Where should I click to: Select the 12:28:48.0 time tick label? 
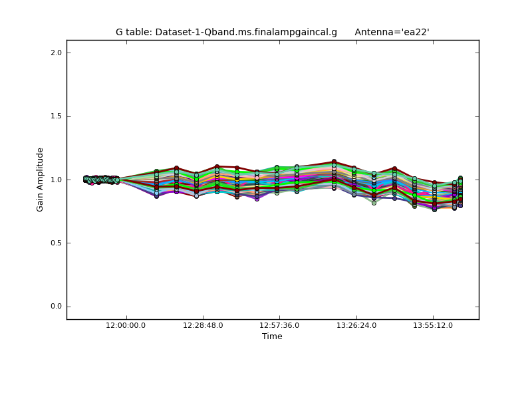[x=203, y=325]
